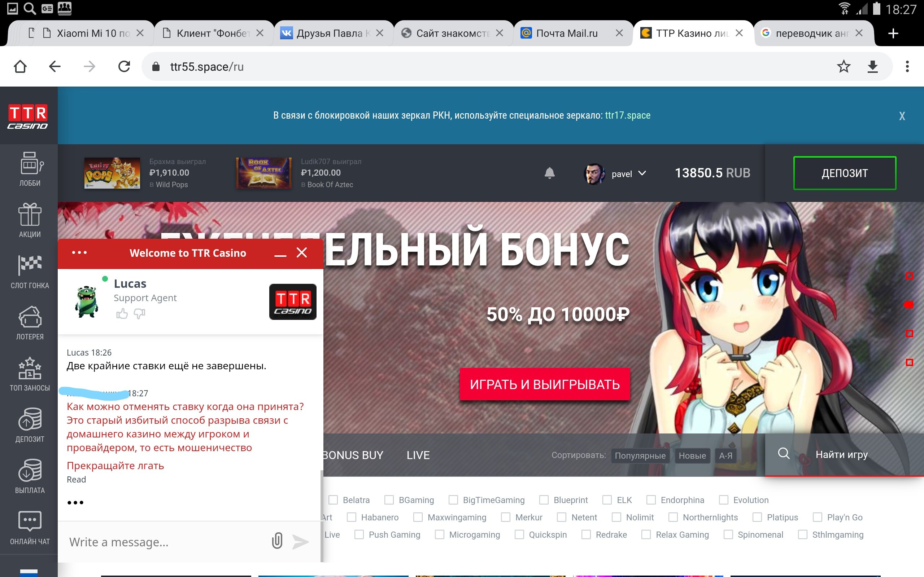Tick the Quickspin provider checkbox

coord(519,535)
